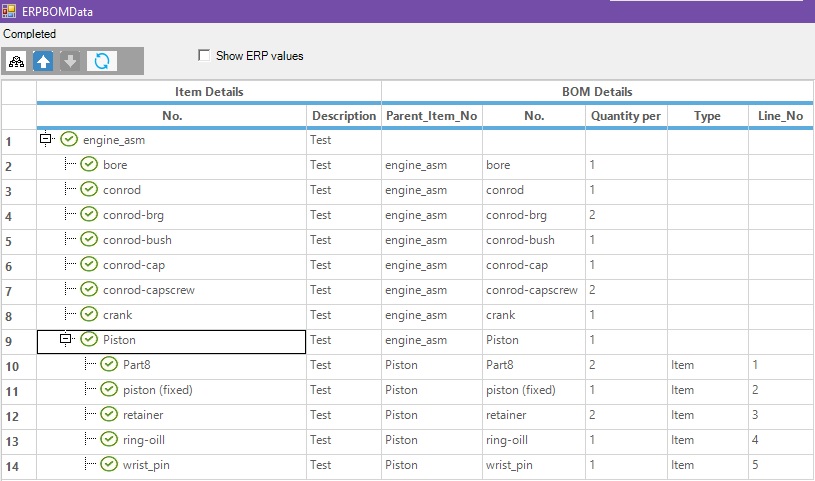Screen dimensions: 815x481
Task: Select the conrod-capscrew tree item
Action: [x=149, y=290]
